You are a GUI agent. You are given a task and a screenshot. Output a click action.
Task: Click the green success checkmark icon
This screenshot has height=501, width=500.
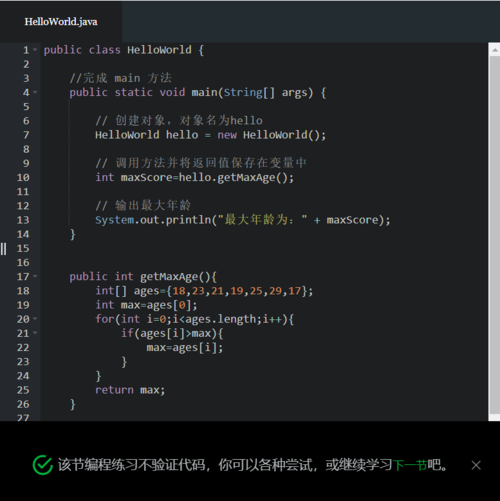43,465
